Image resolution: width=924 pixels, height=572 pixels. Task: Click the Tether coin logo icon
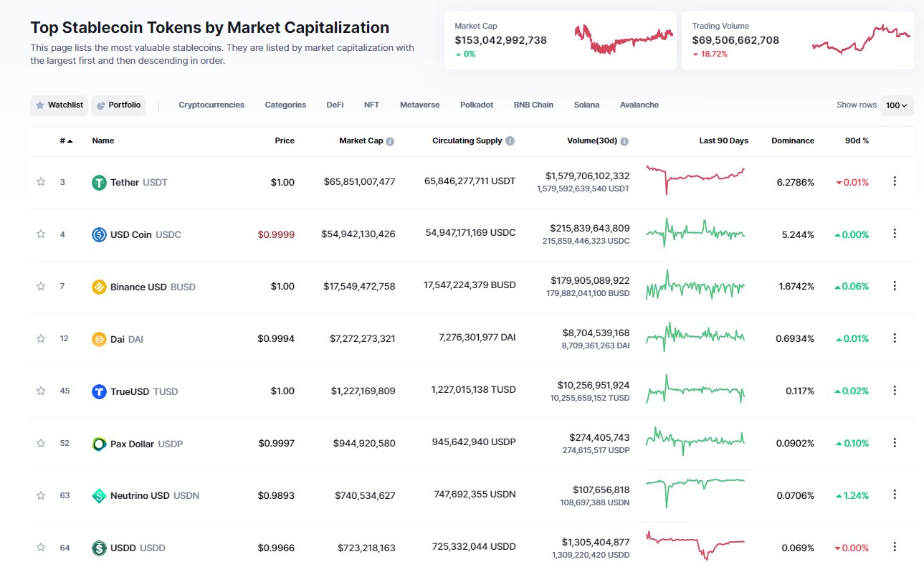click(99, 182)
